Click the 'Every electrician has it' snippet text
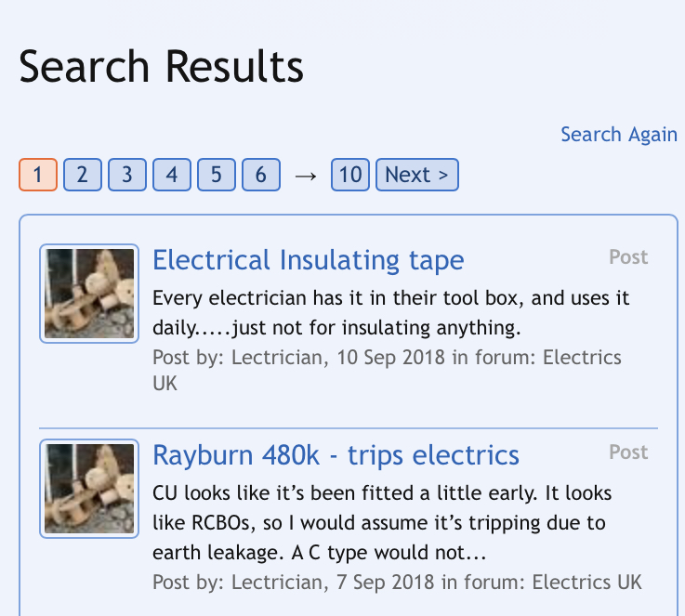This screenshot has height=616, width=685. point(390,313)
